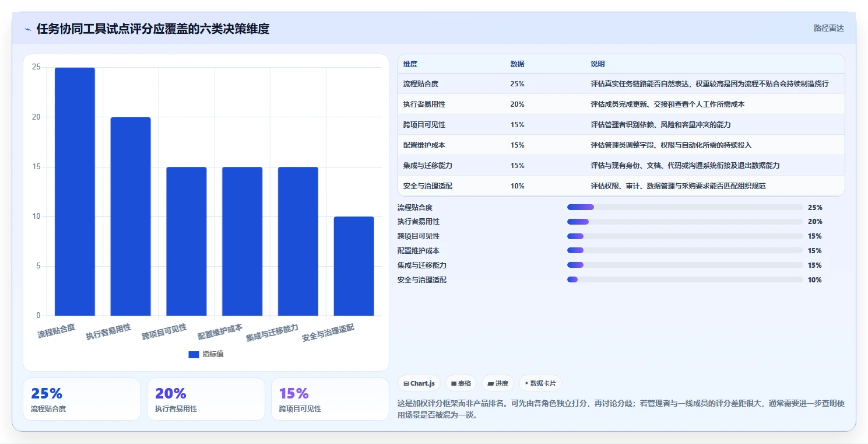Open the 15% 跨项目可见性 data card
The height and width of the screenshot is (444, 868).
click(330, 399)
